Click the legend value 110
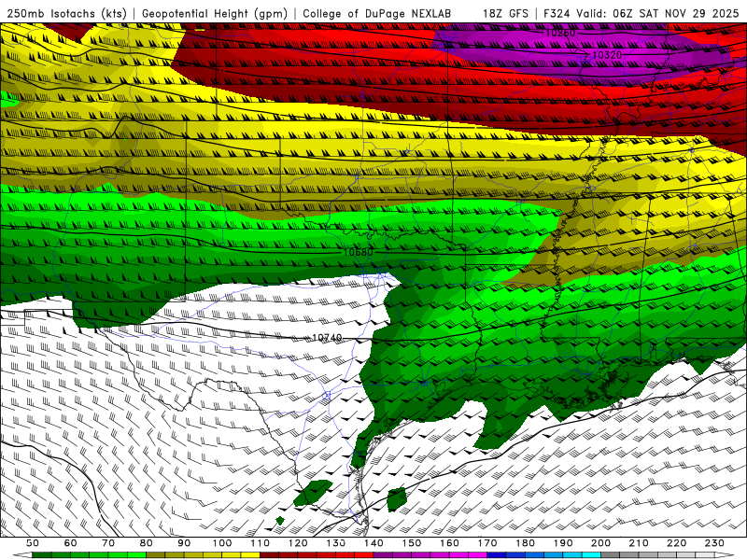747x560 pixels. tap(260, 543)
